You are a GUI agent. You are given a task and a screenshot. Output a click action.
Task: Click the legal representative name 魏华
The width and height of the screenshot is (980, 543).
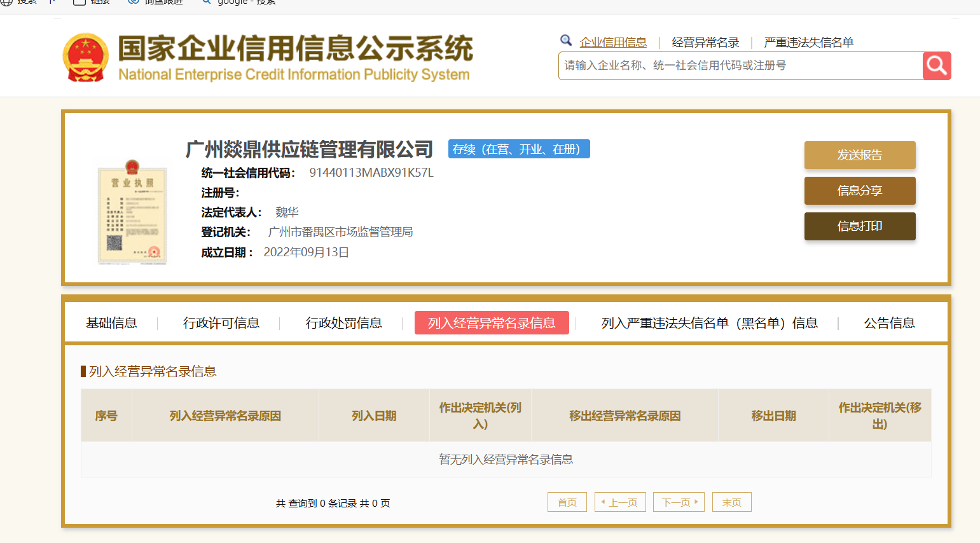tap(287, 212)
